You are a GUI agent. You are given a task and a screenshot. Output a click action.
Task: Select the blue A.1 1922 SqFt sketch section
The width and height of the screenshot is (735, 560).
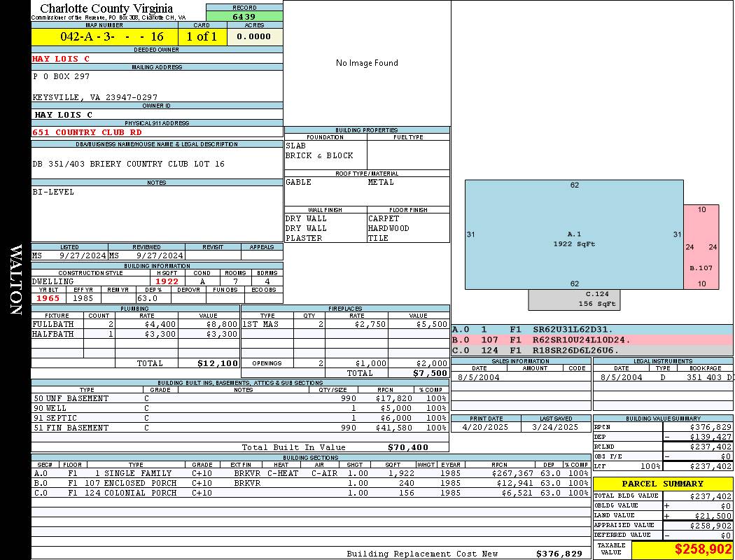[574, 234]
